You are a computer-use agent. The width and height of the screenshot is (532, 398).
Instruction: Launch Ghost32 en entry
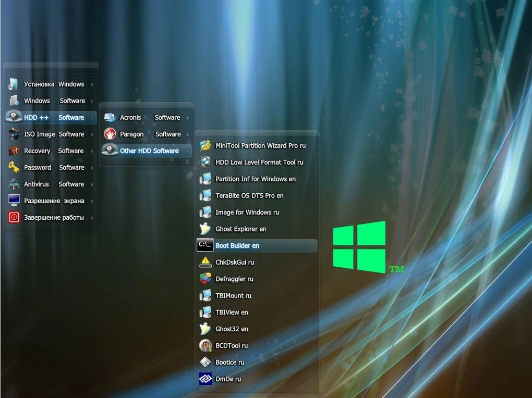coord(257,329)
